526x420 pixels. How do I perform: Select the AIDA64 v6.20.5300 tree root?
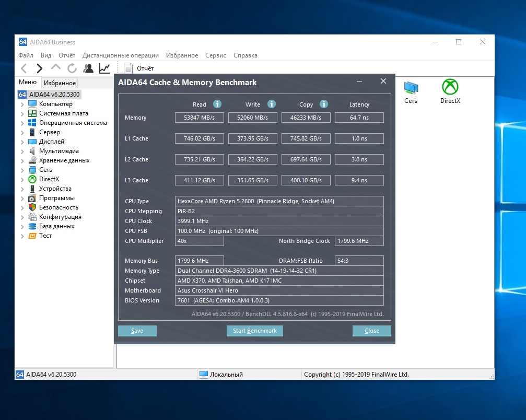(x=49, y=94)
